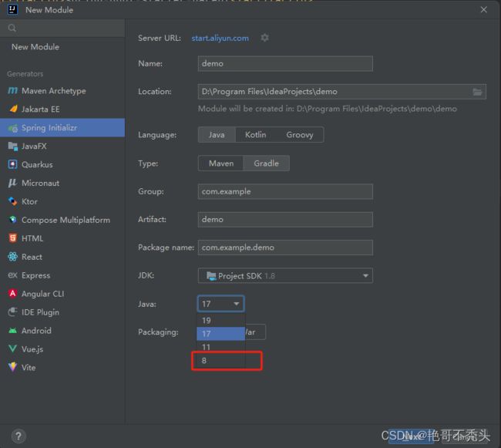Click the Vue.js logo icon
The width and height of the screenshot is (501, 448).
13,349
